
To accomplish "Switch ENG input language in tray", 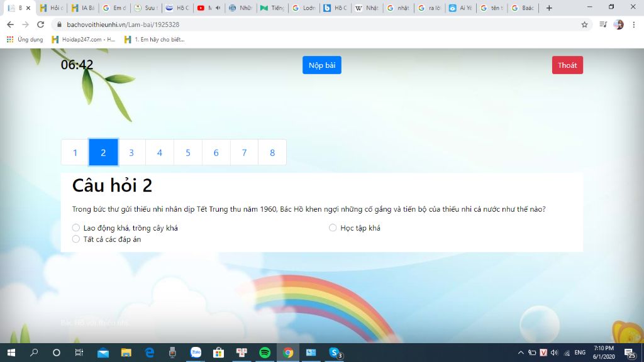I will coord(580,353).
